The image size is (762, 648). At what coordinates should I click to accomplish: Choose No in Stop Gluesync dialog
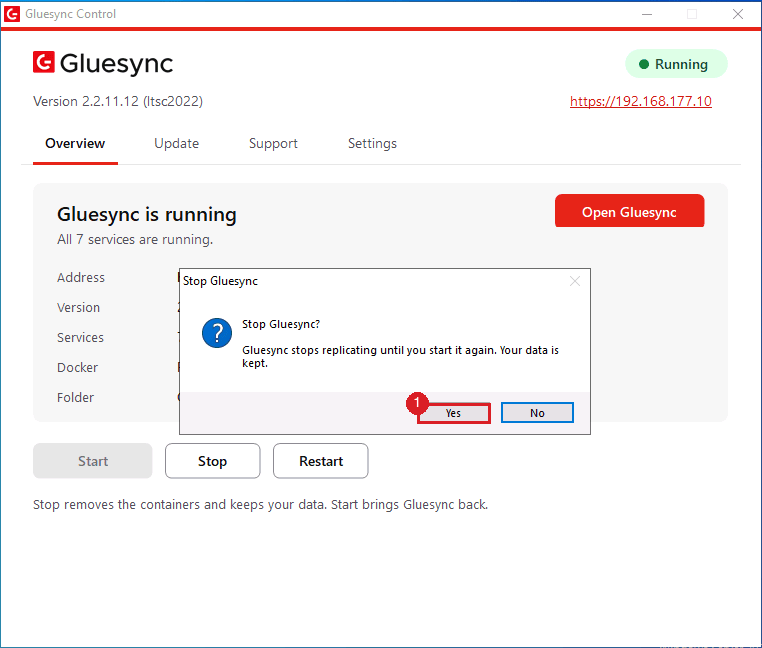pos(537,413)
